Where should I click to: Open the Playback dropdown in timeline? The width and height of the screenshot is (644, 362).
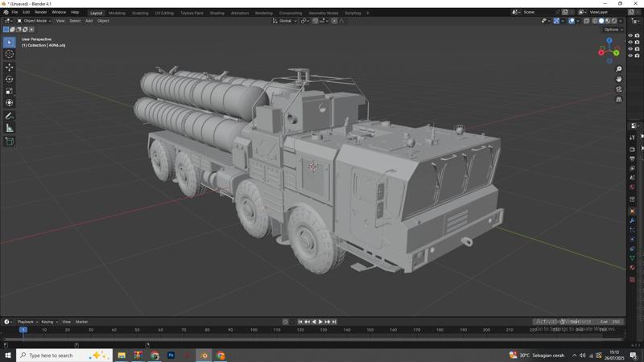coord(27,322)
